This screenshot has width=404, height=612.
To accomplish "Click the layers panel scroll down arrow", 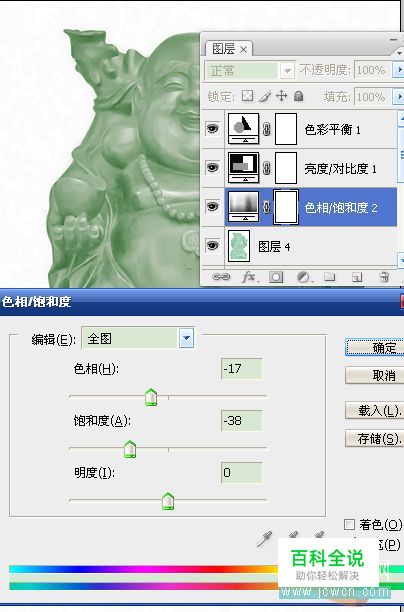I will [401, 260].
